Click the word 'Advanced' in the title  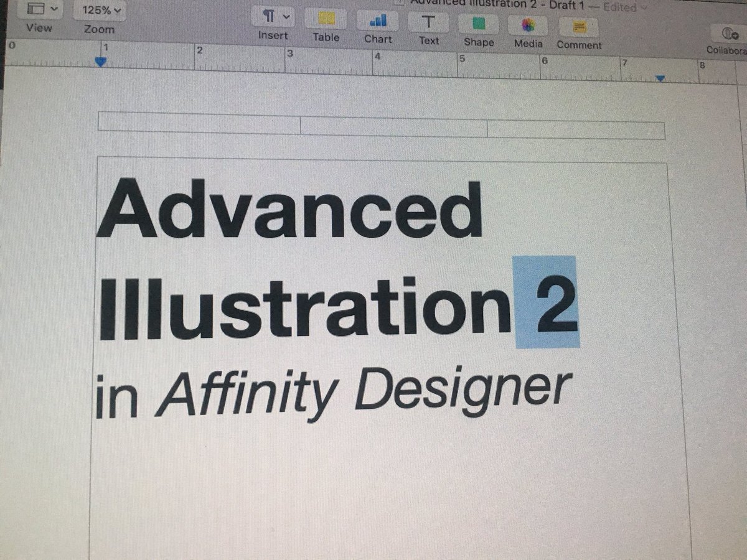tap(290, 208)
